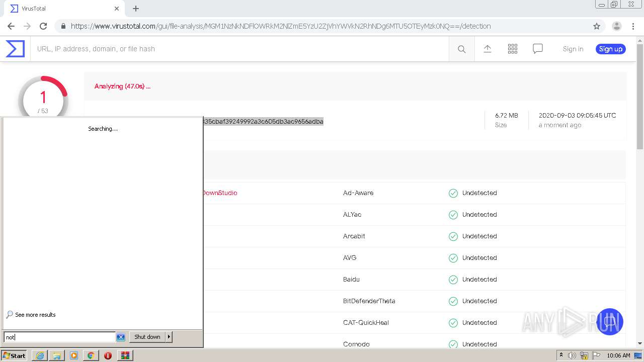Click the Action Center flag icon
The image size is (644, 362).
(596, 355)
